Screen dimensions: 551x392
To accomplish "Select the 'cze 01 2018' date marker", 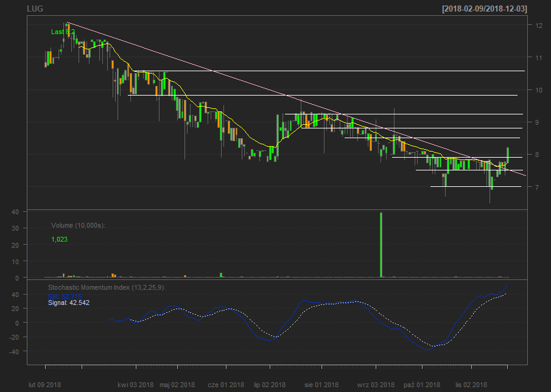I will click(x=225, y=385).
